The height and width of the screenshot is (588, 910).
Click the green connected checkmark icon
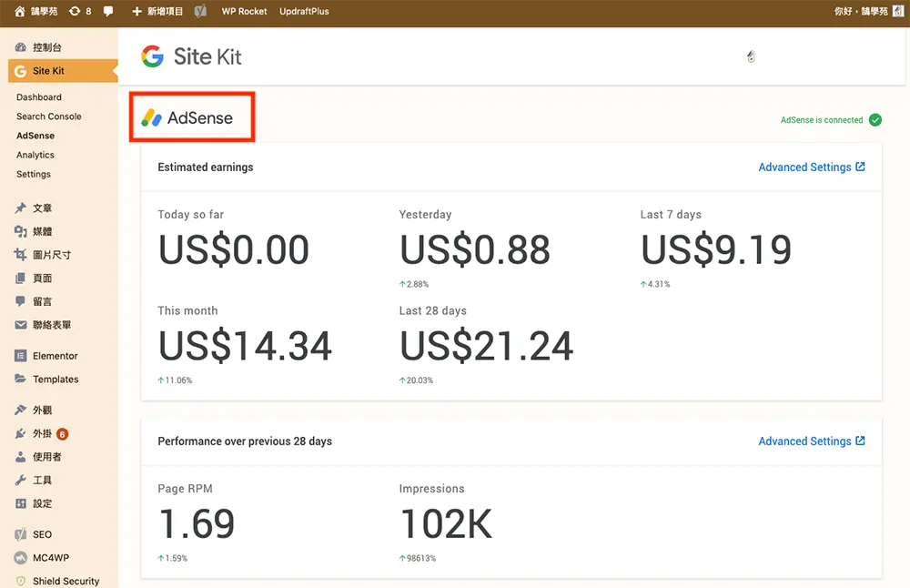[875, 120]
